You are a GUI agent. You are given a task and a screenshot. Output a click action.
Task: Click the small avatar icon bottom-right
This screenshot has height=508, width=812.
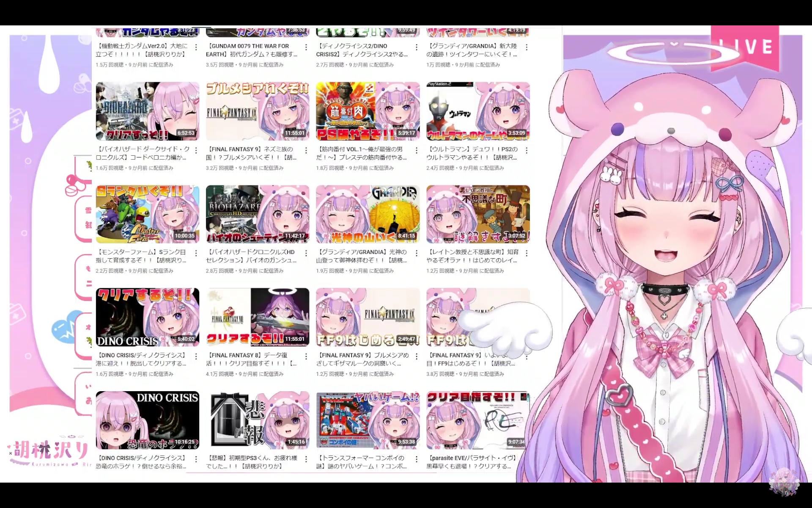(x=784, y=481)
